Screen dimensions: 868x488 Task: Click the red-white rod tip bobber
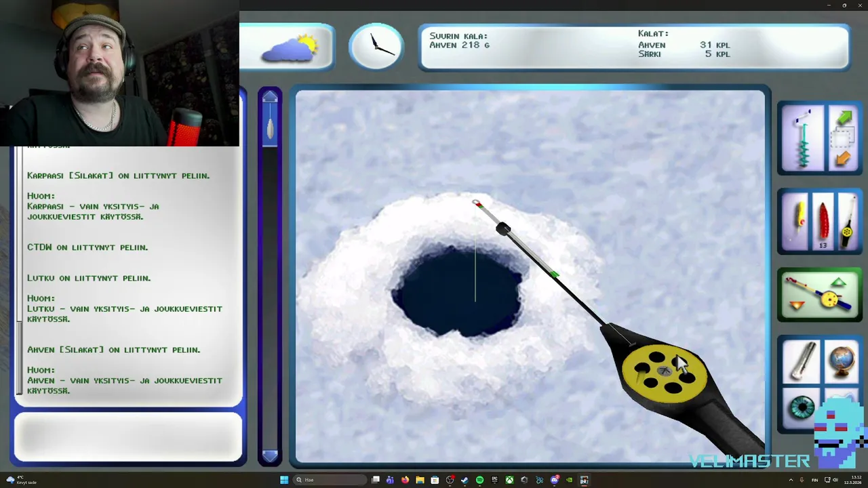[x=477, y=203]
